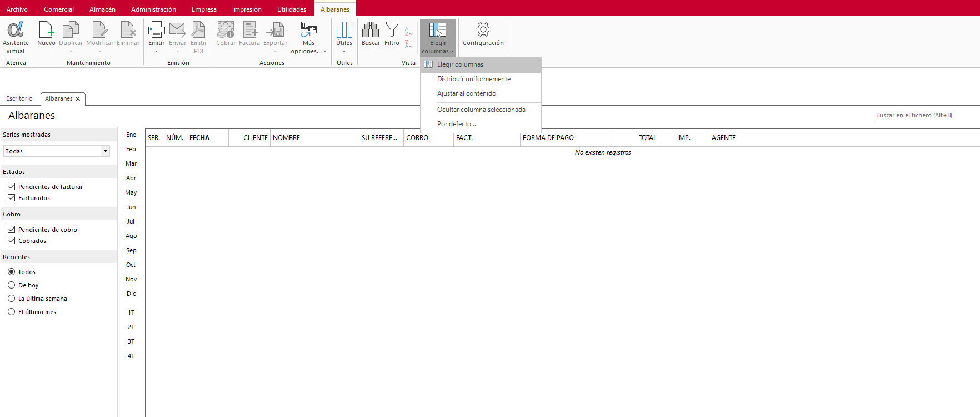Image resolution: width=980 pixels, height=417 pixels.
Task: Select the Todos radio button
Action: [11, 272]
